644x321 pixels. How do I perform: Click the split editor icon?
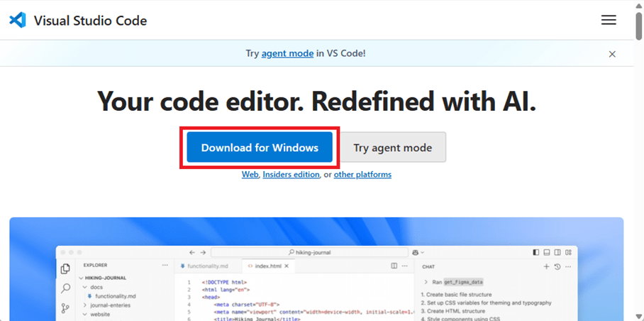[x=394, y=266]
